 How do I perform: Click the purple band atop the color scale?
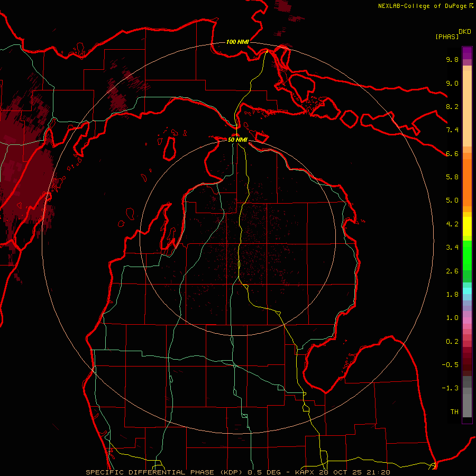pyautogui.click(x=467, y=53)
